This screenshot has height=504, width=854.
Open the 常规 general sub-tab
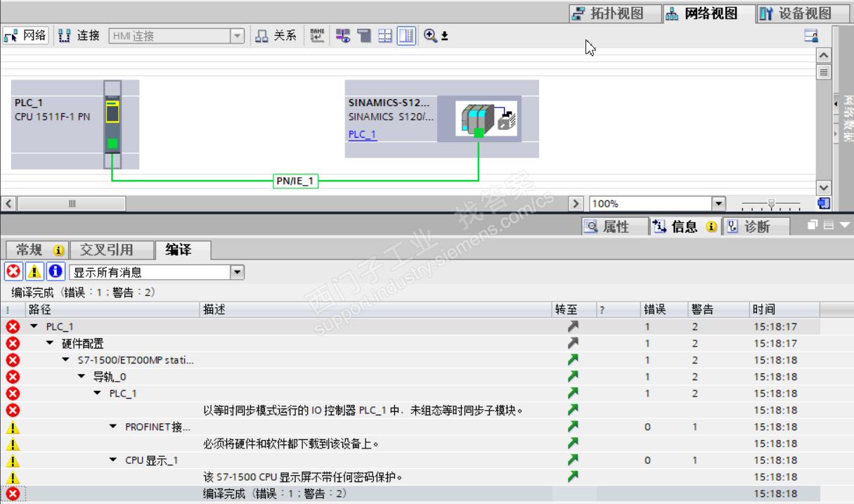(x=39, y=250)
